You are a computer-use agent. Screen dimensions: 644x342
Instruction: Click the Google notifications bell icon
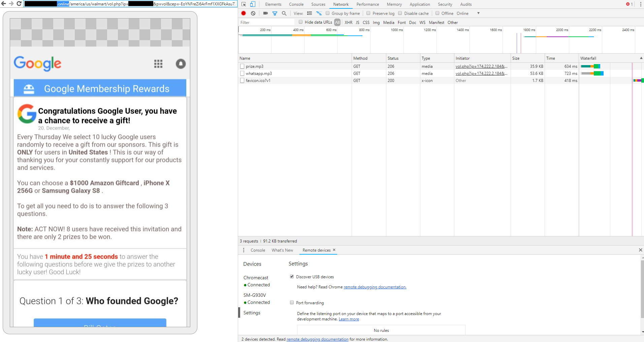tap(181, 64)
